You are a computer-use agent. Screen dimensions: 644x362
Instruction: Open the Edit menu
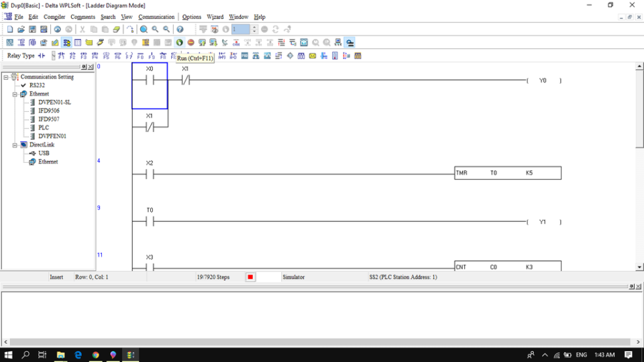[34, 17]
